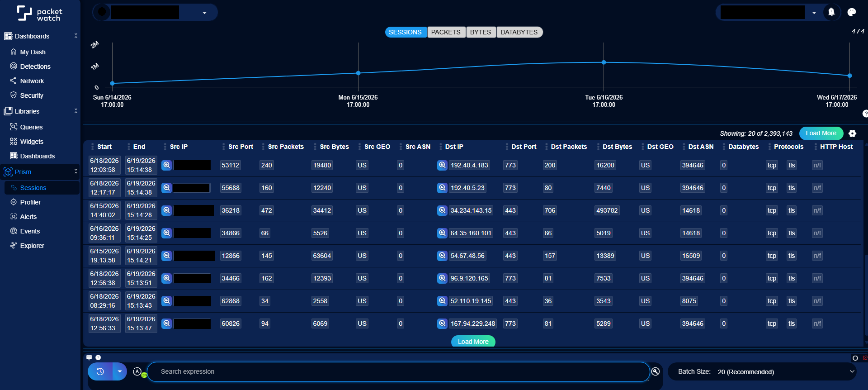The width and height of the screenshot is (868, 390).
Task: Open table settings gear icon
Action: [x=852, y=133]
